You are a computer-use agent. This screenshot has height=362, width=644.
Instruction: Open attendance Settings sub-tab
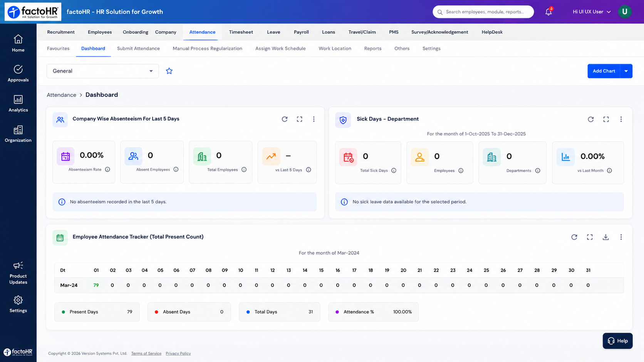click(431, 48)
